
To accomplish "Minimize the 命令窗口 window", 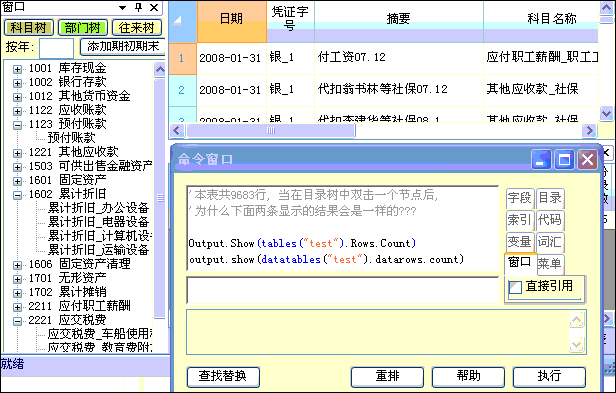I will pos(541,160).
